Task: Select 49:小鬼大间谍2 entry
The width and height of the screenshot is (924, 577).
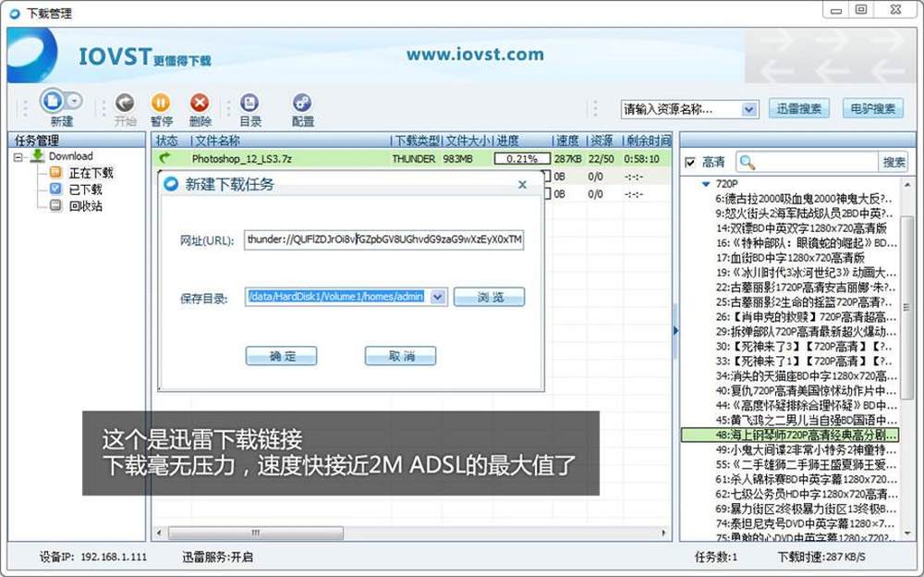Action: pos(806,449)
